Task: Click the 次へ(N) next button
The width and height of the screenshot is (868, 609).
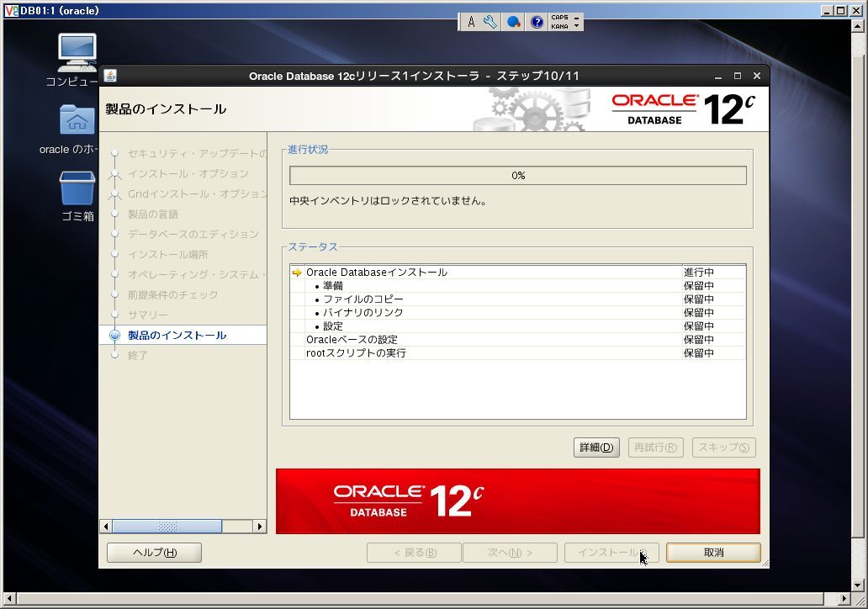Action: (x=510, y=553)
